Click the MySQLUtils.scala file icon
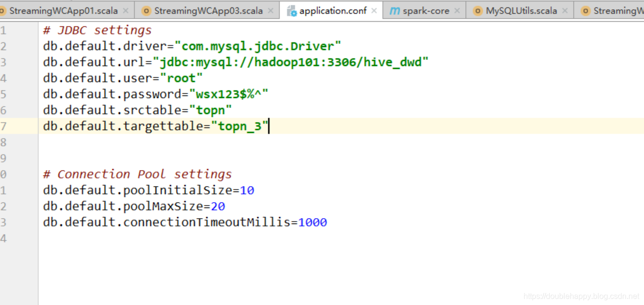 click(478, 11)
